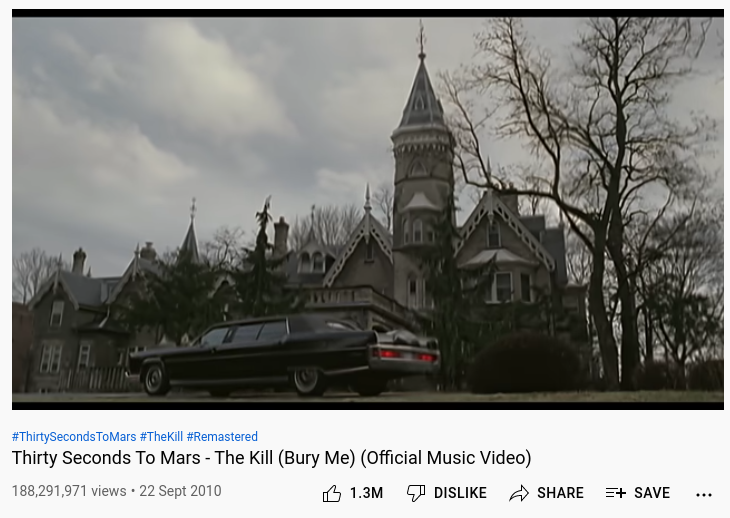Click the thumbs-up like icon
This screenshot has width=730, height=518.
click(x=331, y=493)
